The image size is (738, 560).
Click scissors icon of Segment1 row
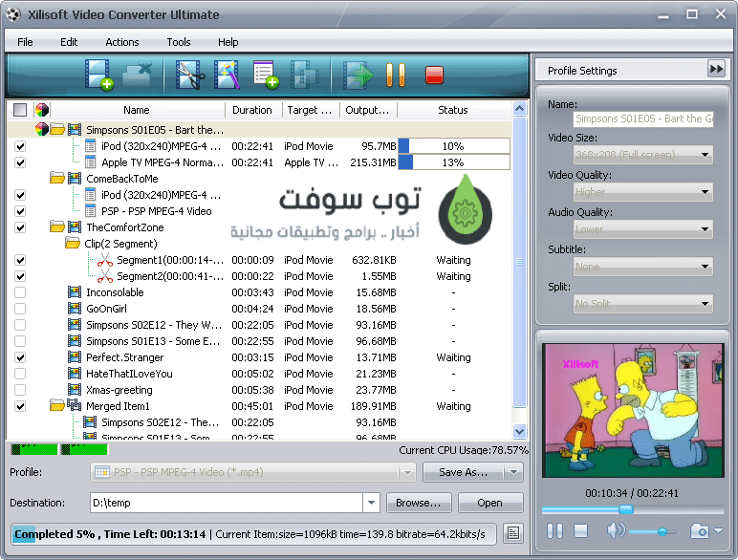coord(105,260)
